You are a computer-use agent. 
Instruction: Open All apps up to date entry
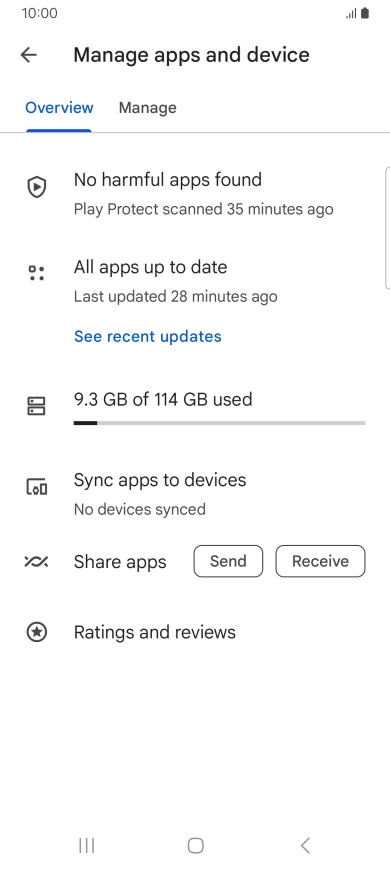pyautogui.click(x=195, y=281)
